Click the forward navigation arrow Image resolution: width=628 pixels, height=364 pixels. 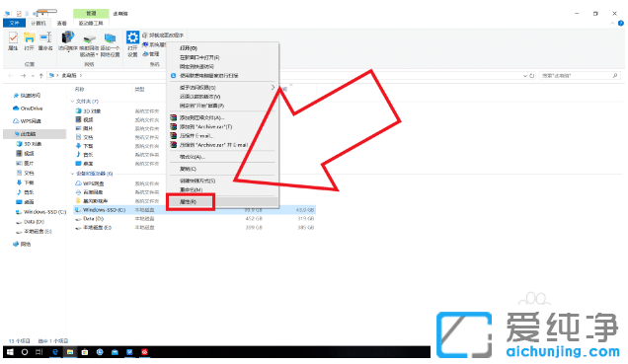pos(24,76)
